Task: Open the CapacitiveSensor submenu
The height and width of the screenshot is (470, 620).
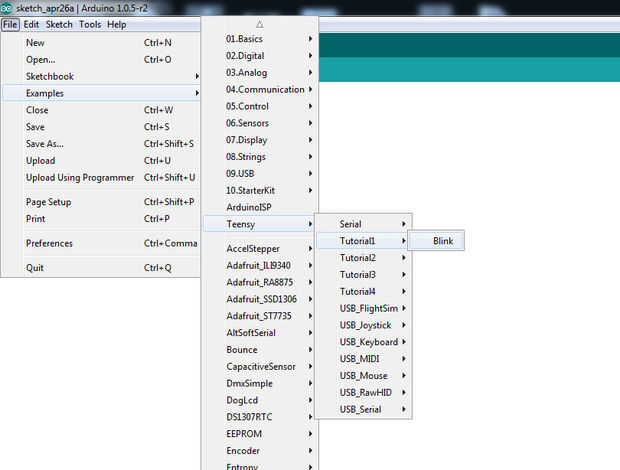Action: pyautogui.click(x=260, y=367)
